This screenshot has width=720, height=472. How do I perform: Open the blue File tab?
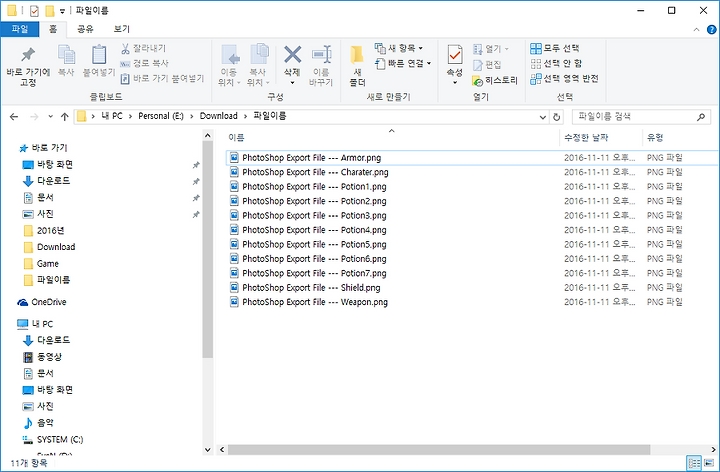pyautogui.click(x=20, y=29)
